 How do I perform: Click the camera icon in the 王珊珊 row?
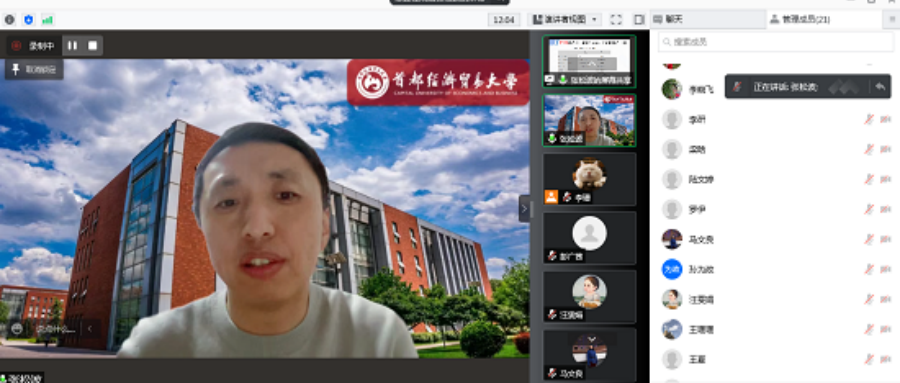(x=886, y=330)
